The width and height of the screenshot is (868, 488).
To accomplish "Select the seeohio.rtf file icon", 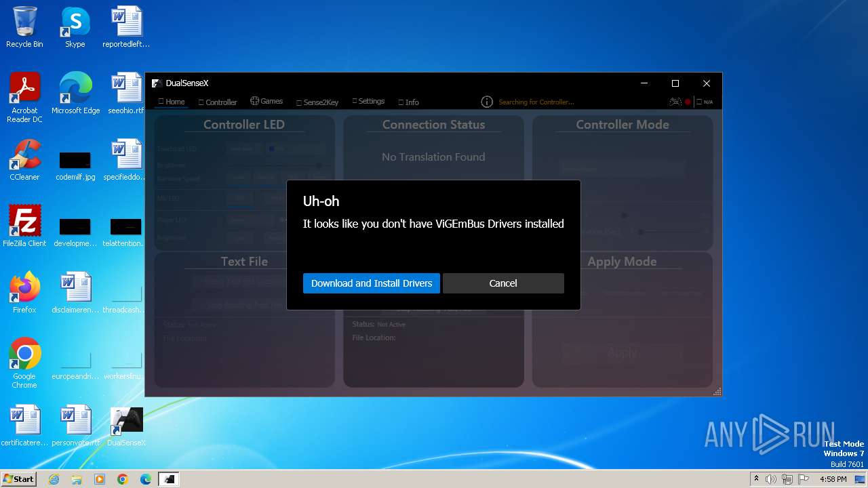I will (x=126, y=94).
